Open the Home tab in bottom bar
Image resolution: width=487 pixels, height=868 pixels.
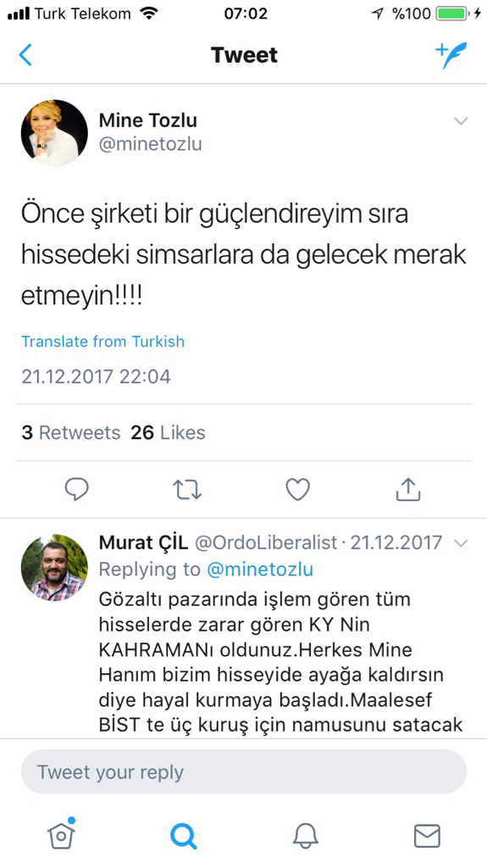[x=62, y=834]
